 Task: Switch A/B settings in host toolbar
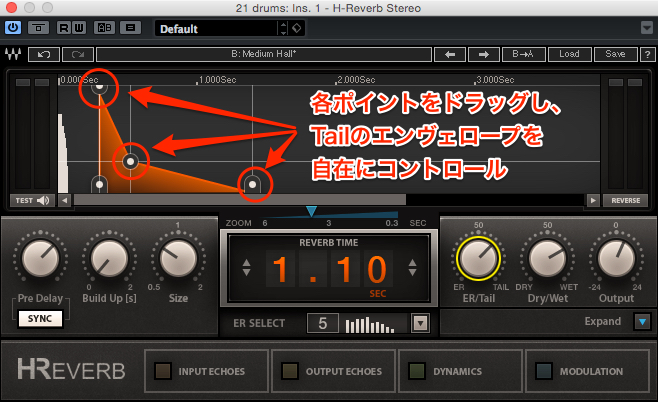click(x=104, y=28)
